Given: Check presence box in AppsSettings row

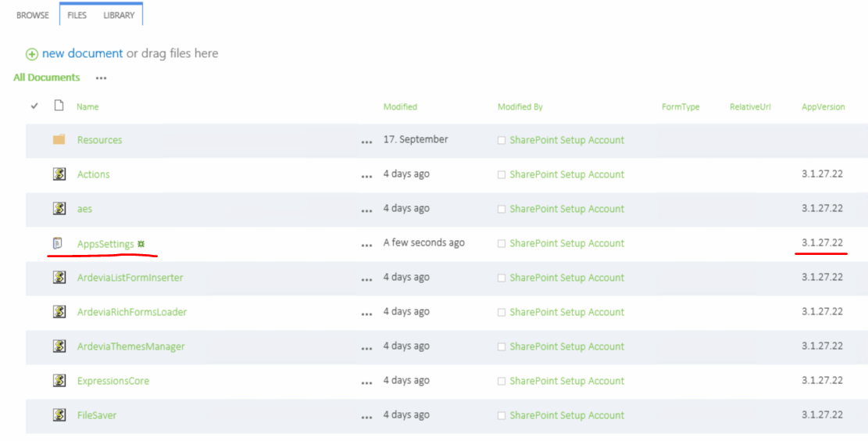Looking at the screenshot, I should tap(502, 244).
